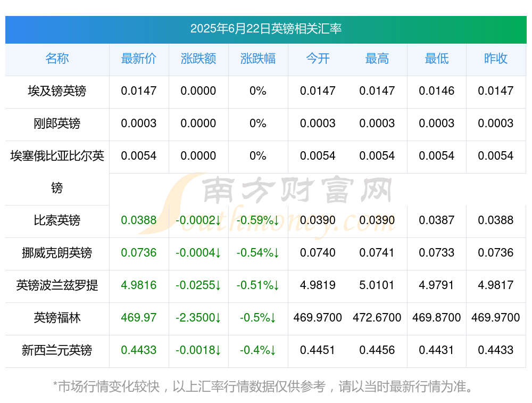Click change amount -0.0255↓

pyautogui.click(x=198, y=285)
